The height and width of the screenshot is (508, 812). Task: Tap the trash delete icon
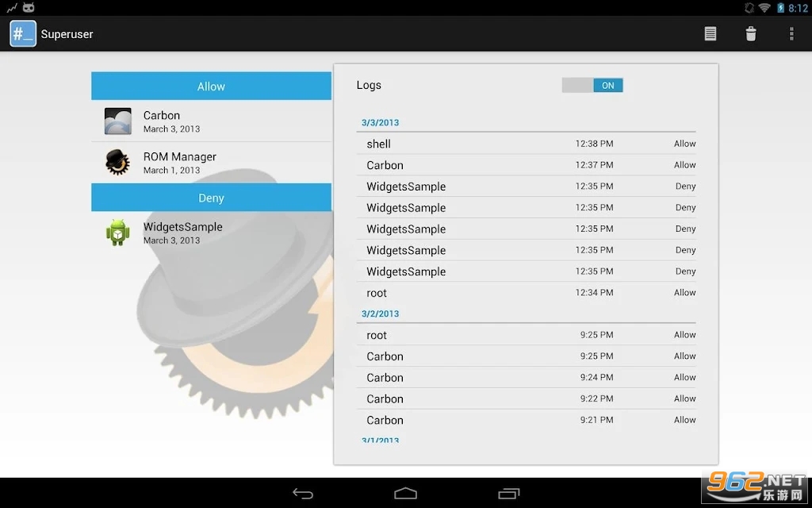pos(750,33)
